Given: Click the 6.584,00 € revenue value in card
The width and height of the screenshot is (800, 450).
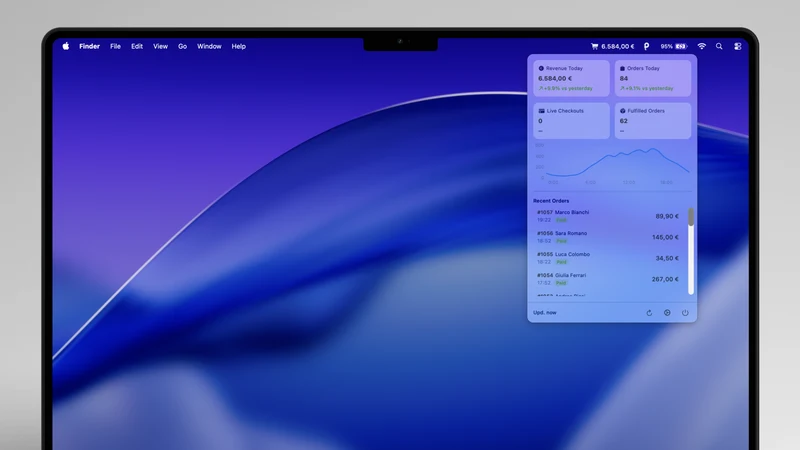Looking at the screenshot, I should pos(555,78).
